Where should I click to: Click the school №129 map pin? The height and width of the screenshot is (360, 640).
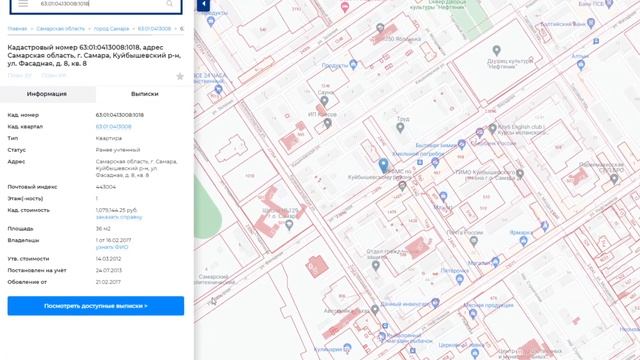[x=289, y=224]
